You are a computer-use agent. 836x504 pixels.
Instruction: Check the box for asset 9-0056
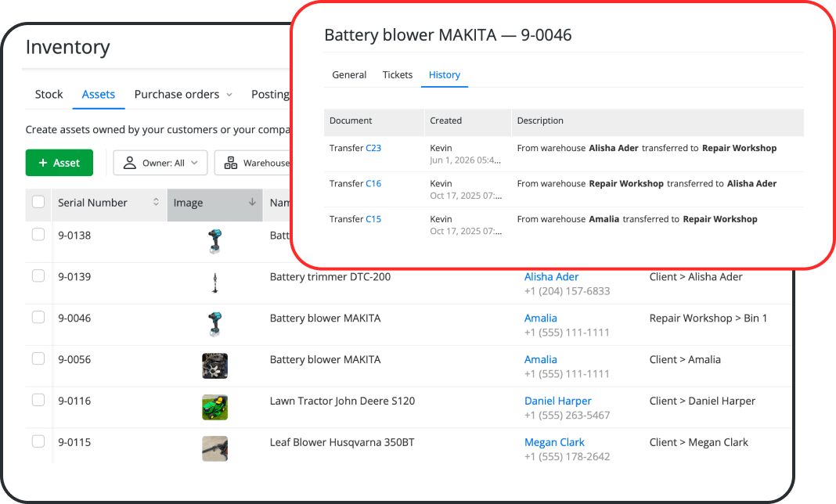pyautogui.click(x=38, y=358)
